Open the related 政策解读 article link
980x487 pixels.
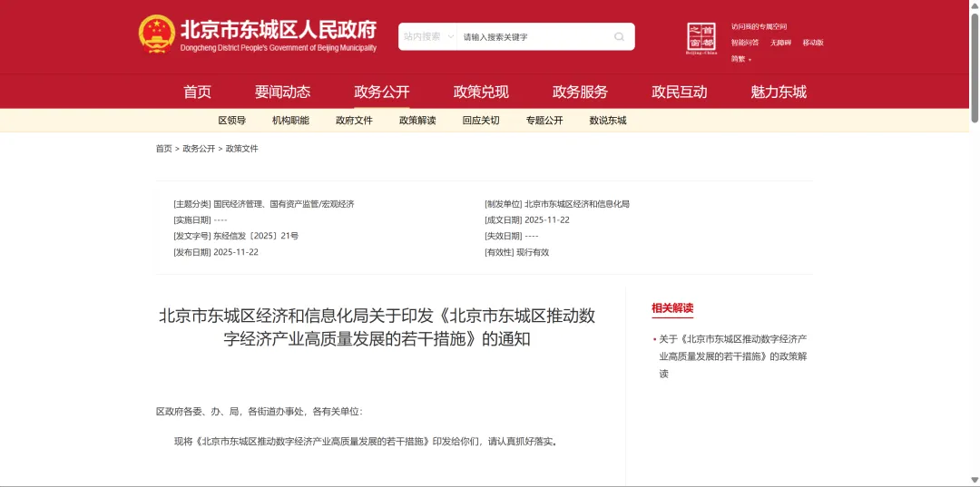[x=732, y=356]
